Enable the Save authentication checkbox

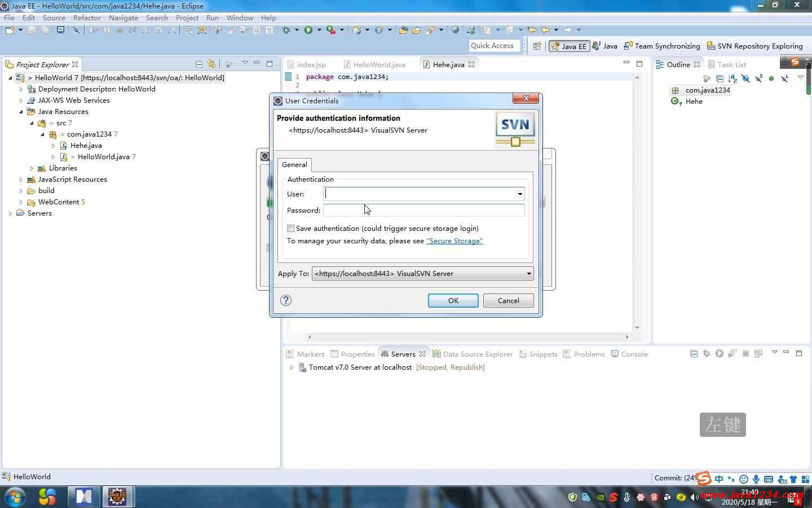pyautogui.click(x=290, y=228)
